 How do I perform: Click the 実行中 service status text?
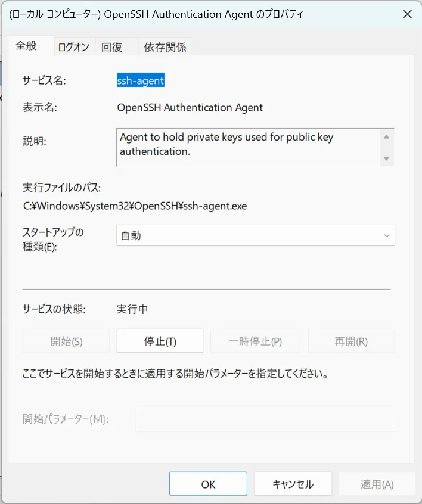(132, 309)
